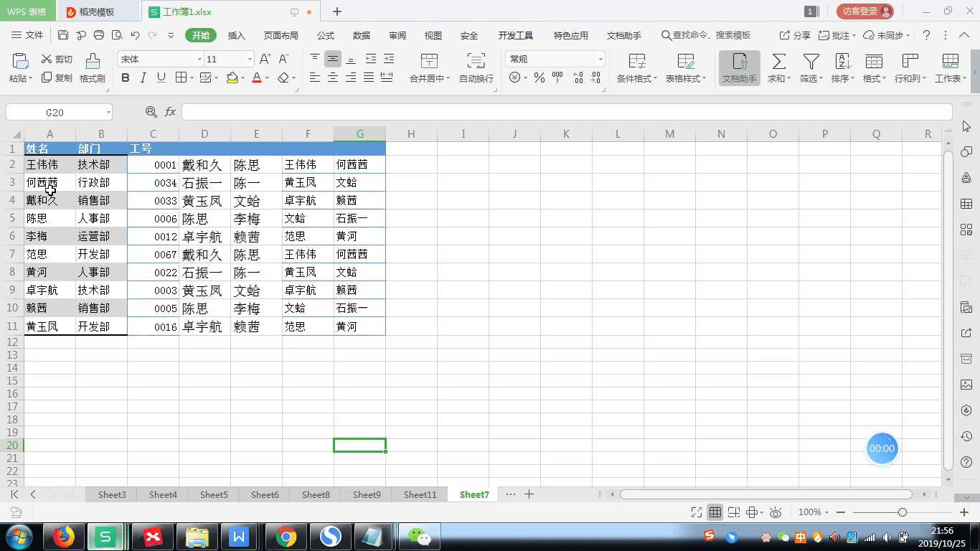
Task: Click the Share (分享) button
Action: [x=795, y=36]
